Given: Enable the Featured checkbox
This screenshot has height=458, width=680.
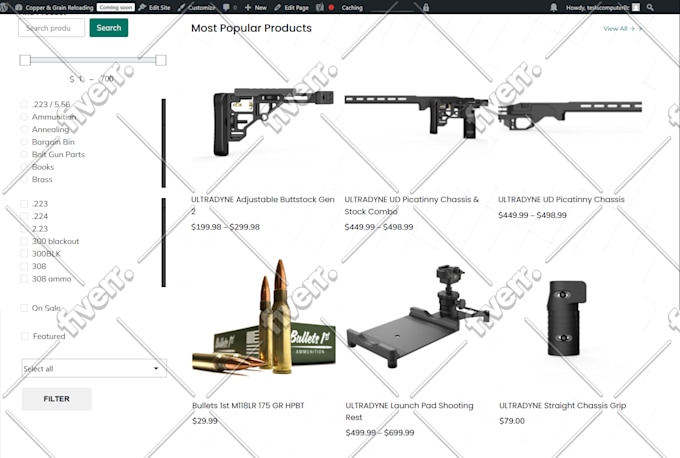Looking at the screenshot, I should 25,336.
